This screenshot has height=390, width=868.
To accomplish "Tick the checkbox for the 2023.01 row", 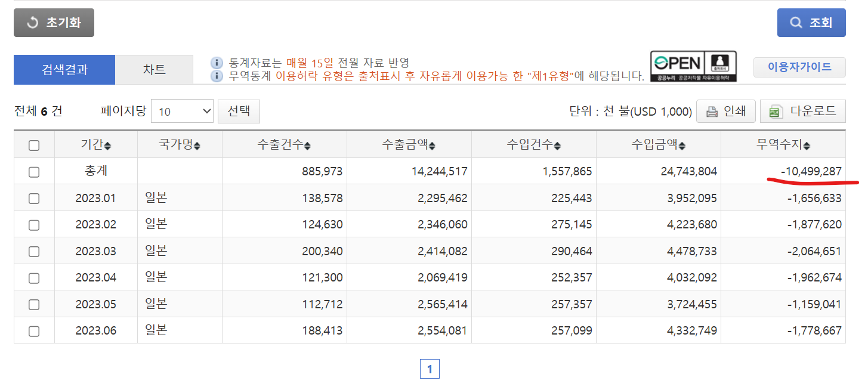I will pos(34,199).
